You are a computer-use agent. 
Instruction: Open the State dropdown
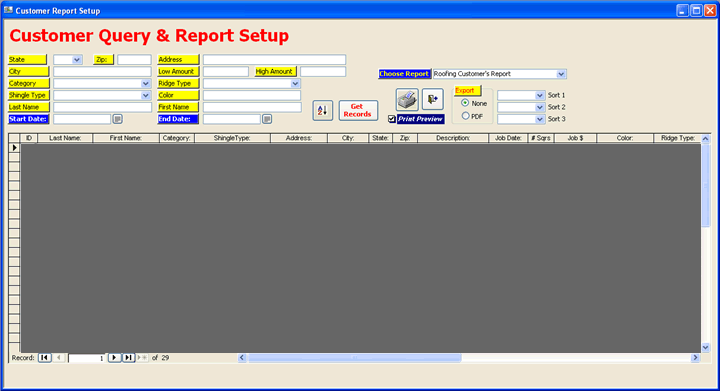pyautogui.click(x=77, y=60)
